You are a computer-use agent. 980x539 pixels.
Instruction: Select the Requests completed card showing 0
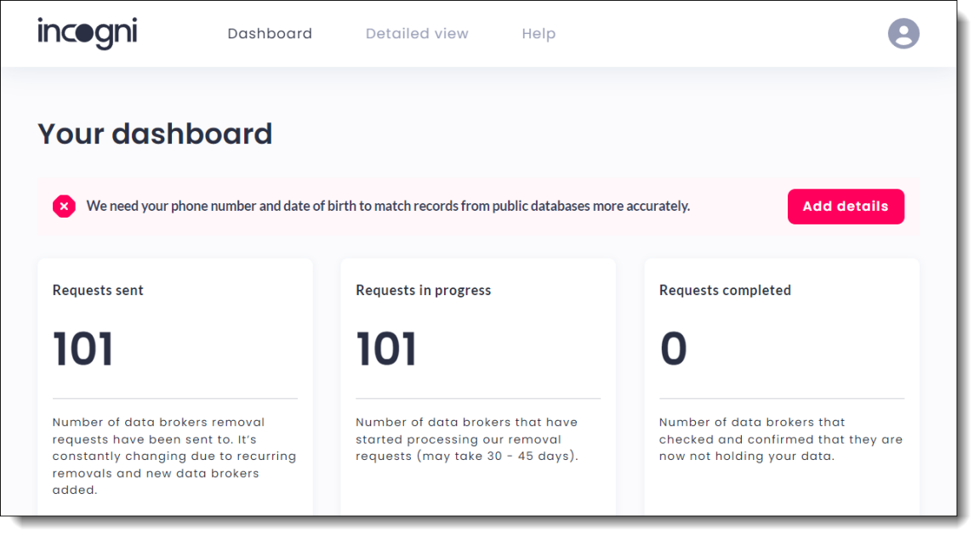(x=781, y=383)
